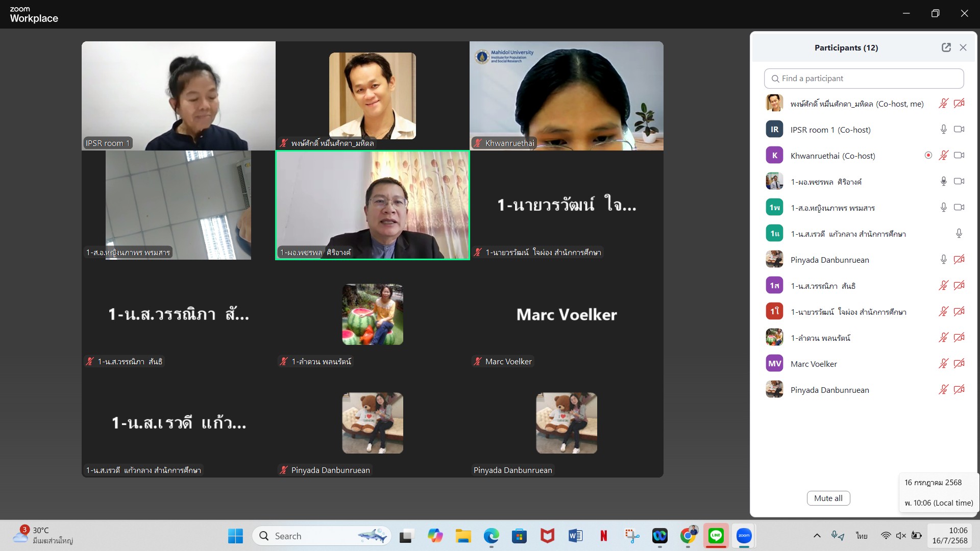Click Khwanruethai's recording indicator icon
This screenshot has height=551, width=980.
[928, 156]
